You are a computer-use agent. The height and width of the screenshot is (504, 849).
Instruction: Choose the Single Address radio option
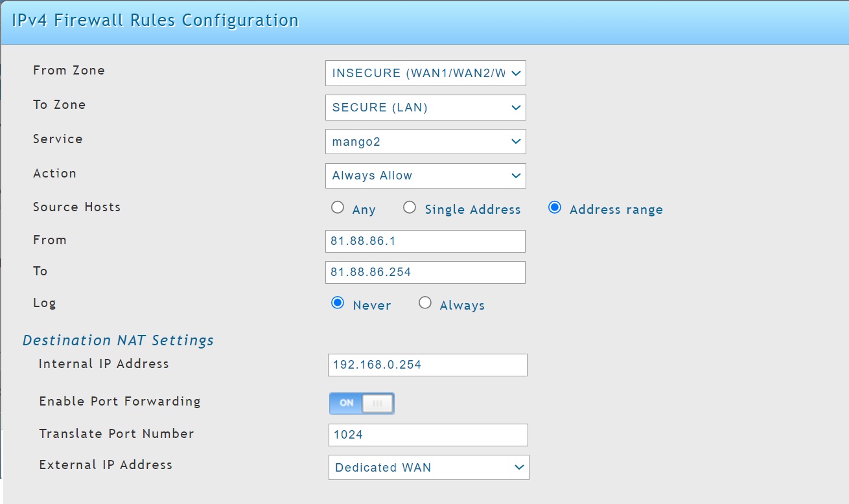coord(409,207)
